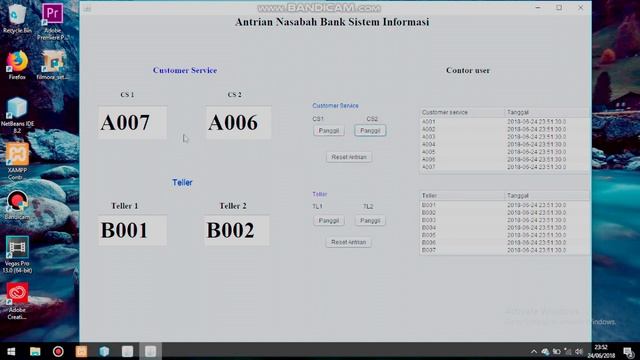Click the Contor user heading
Image resolution: width=640 pixels, height=360 pixels.
468,70
